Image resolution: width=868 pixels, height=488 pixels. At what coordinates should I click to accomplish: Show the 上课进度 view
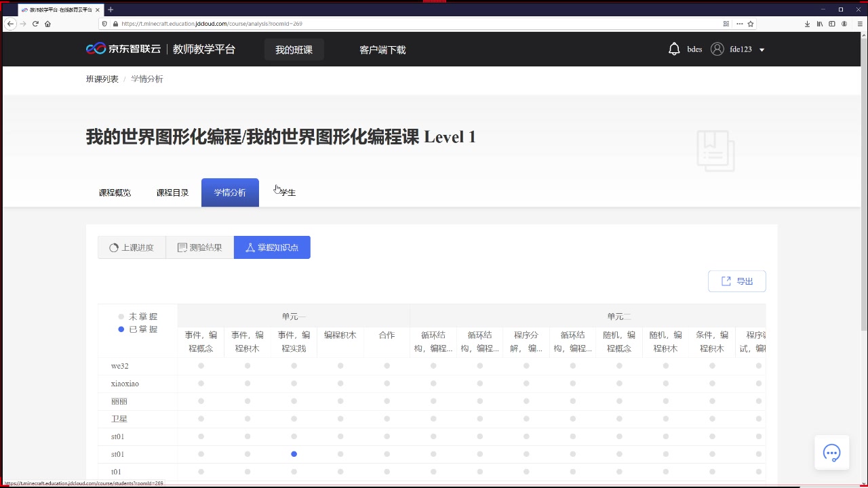coord(132,247)
